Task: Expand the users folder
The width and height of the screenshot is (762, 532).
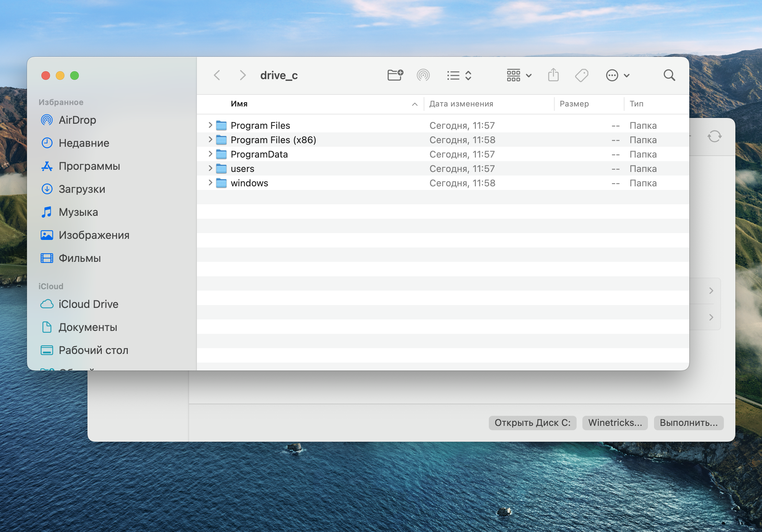Action: click(210, 168)
